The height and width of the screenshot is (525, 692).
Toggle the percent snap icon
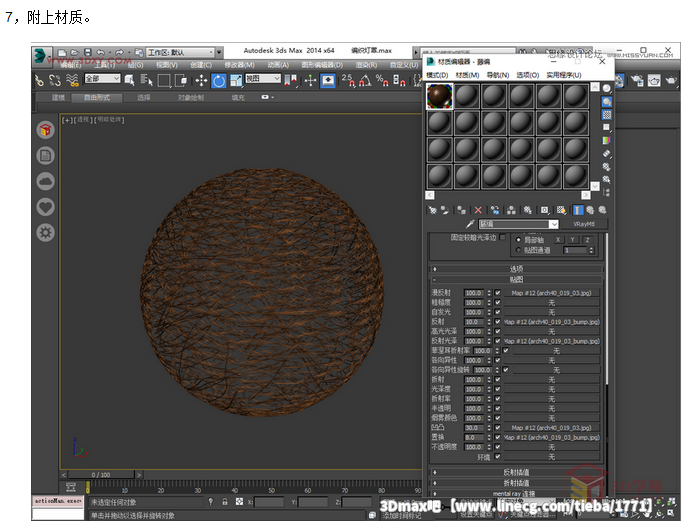pyautogui.click(x=382, y=80)
